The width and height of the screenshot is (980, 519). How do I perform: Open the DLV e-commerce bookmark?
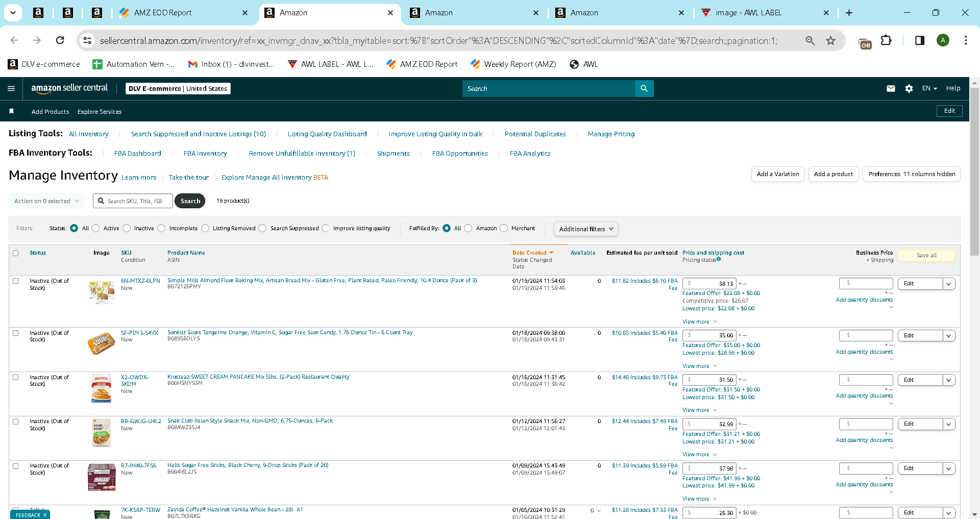(44, 64)
